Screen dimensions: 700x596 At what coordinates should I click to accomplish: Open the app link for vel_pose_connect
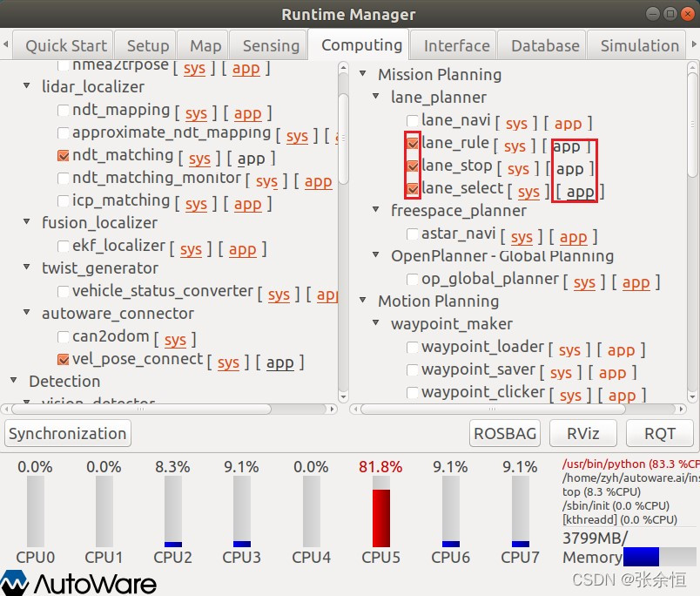click(280, 362)
